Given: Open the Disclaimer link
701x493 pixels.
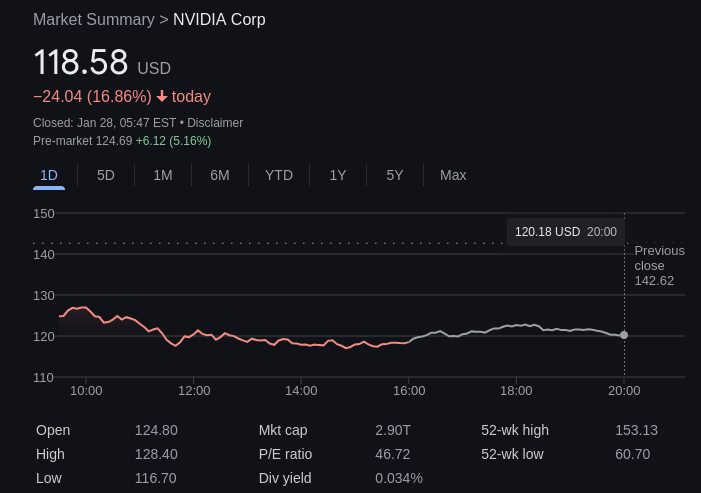Looking at the screenshot, I should point(215,123).
